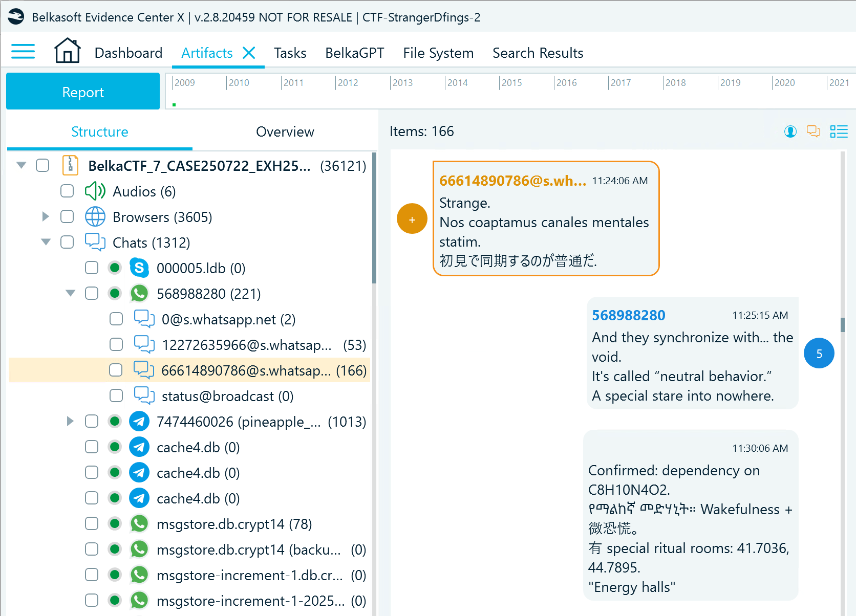
Task: Open the Tasks tab
Action: (290, 53)
